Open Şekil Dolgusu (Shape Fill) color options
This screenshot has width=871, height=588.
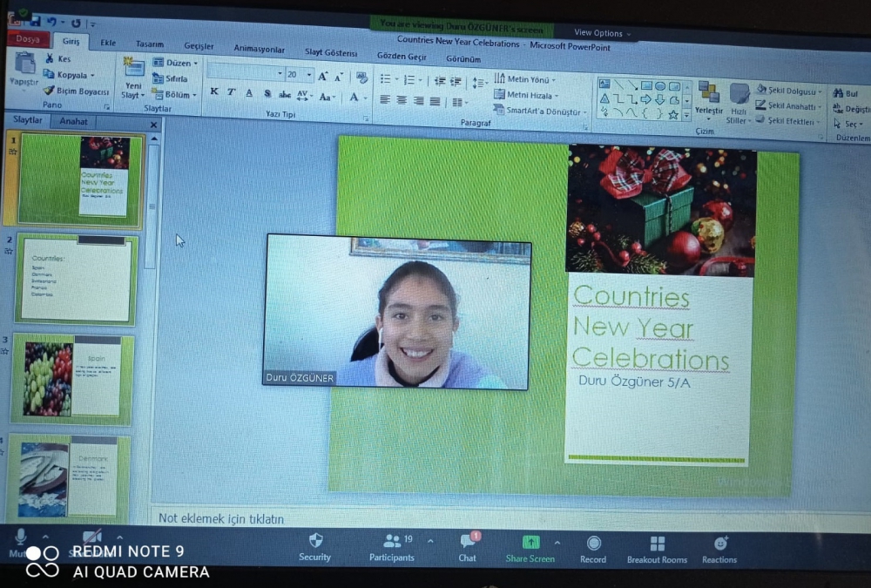[789, 90]
